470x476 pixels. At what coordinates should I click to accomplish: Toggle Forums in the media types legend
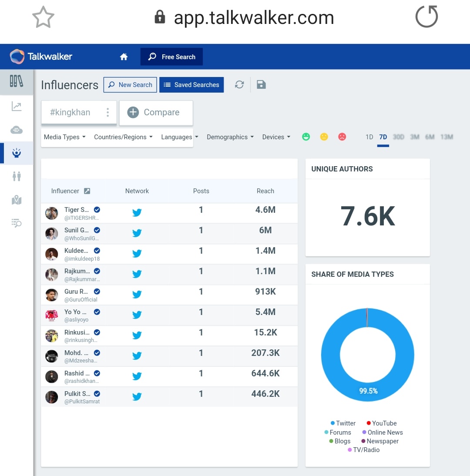[338, 432]
